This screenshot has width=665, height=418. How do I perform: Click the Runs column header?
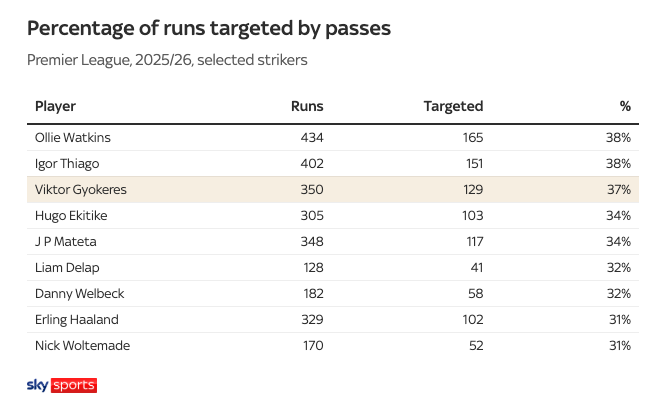tap(307, 106)
